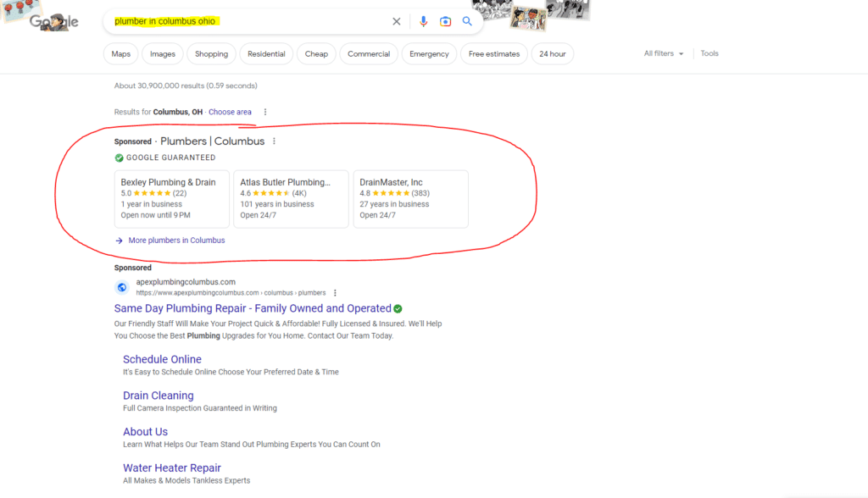The image size is (868, 498).
Task: Start voice search with the microphone icon
Action: [424, 21]
